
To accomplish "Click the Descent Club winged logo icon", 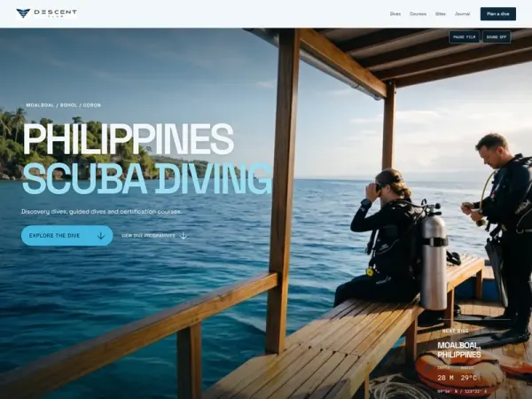I will (x=23, y=13).
